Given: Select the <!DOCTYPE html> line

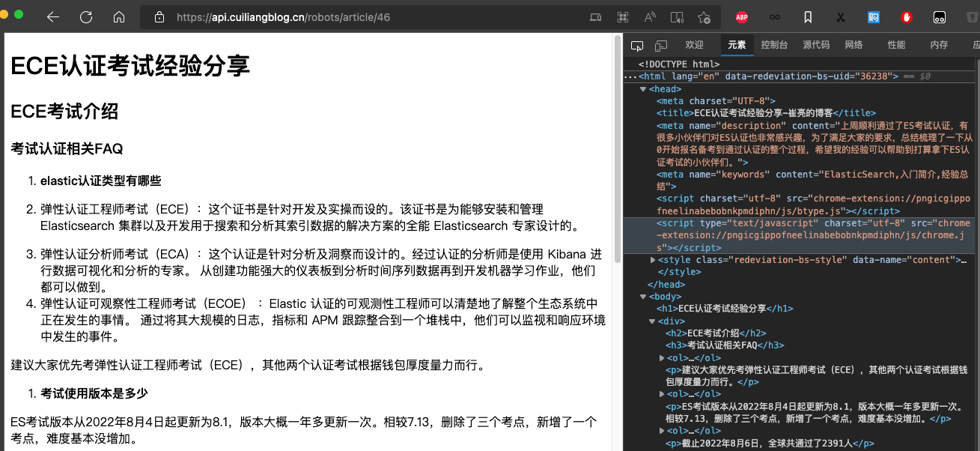Looking at the screenshot, I should click(x=678, y=64).
